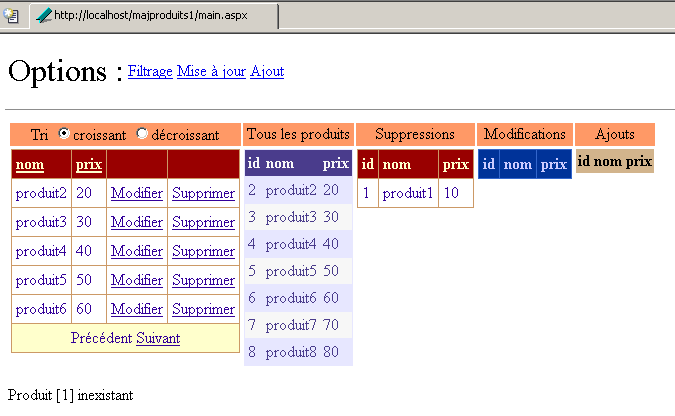Click Supprimer for produit4

(x=203, y=251)
